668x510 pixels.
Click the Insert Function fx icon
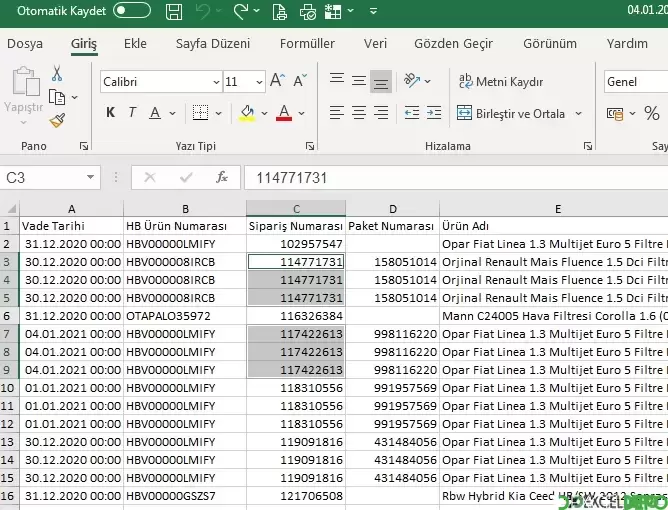(222, 177)
